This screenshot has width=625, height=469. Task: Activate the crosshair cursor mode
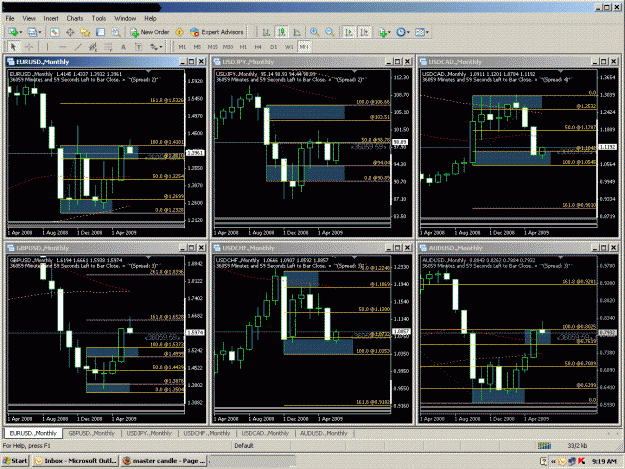click(29, 47)
